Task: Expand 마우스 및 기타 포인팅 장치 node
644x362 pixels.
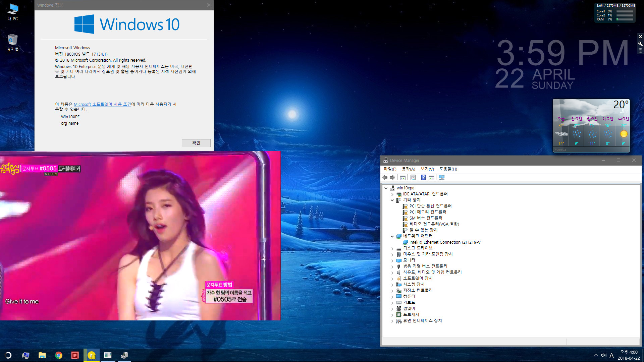Action: point(392,254)
